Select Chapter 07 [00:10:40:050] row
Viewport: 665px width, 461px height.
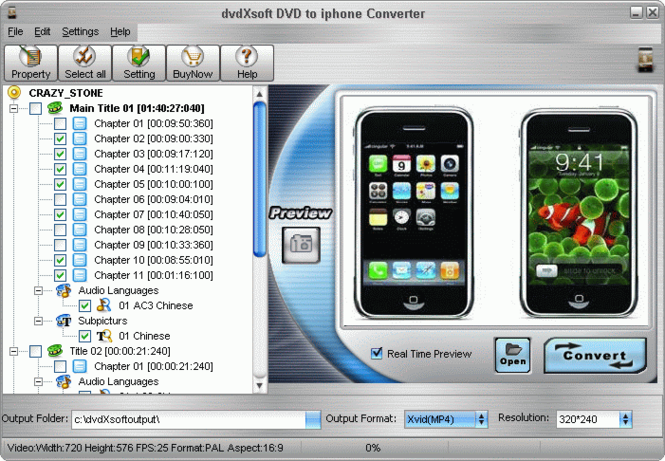(x=154, y=215)
